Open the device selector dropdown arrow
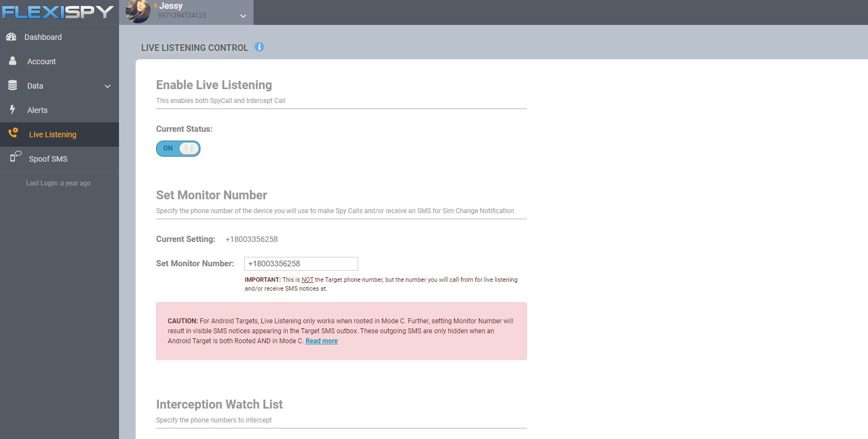This screenshot has height=439, width=868. (x=243, y=16)
